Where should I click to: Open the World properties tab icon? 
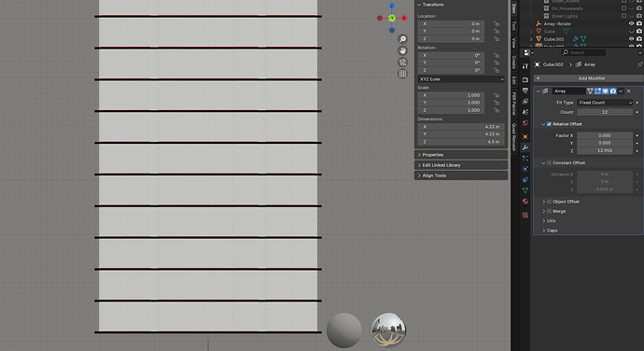pos(525,122)
